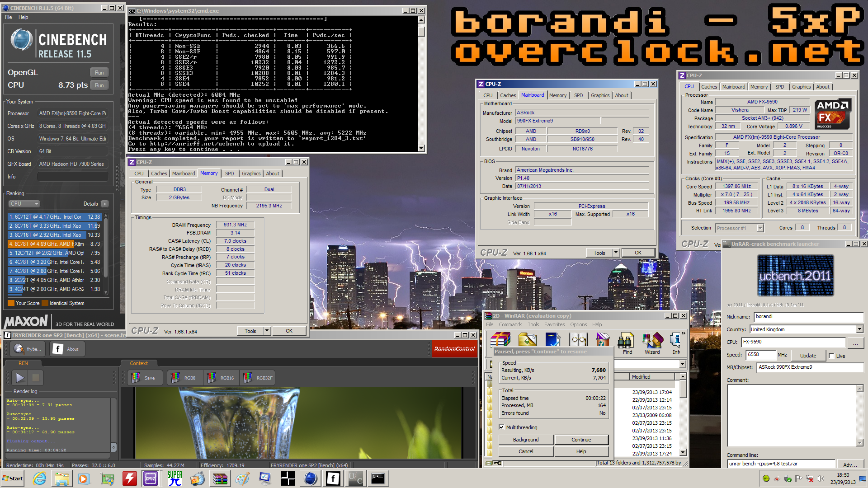Viewport: 868px width, 488px height.
Task: Open Windows Media Player taskbar icon
Action: click(84, 479)
